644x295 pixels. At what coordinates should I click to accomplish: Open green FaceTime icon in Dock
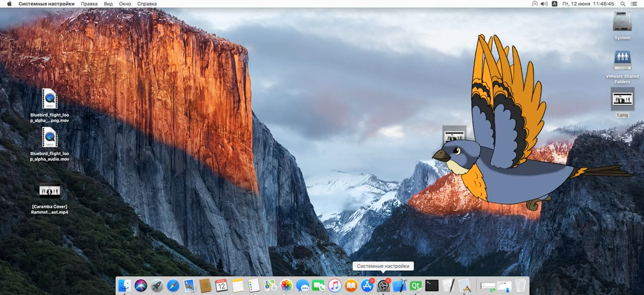pos(319,285)
